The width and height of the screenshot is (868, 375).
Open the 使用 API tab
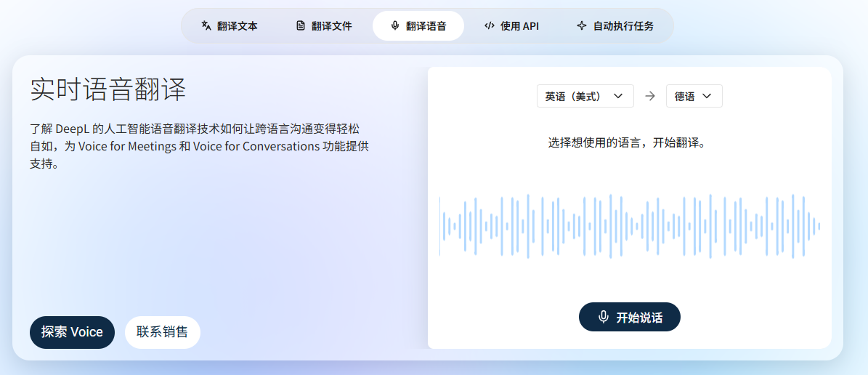pos(511,25)
